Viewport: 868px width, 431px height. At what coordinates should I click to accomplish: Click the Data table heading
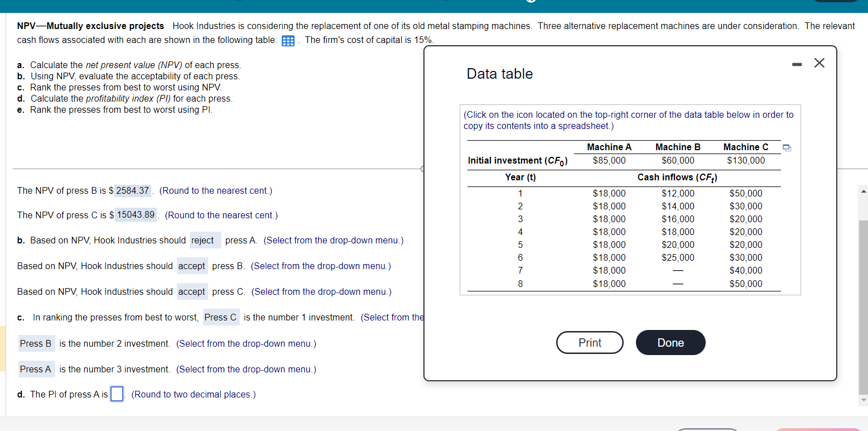499,74
